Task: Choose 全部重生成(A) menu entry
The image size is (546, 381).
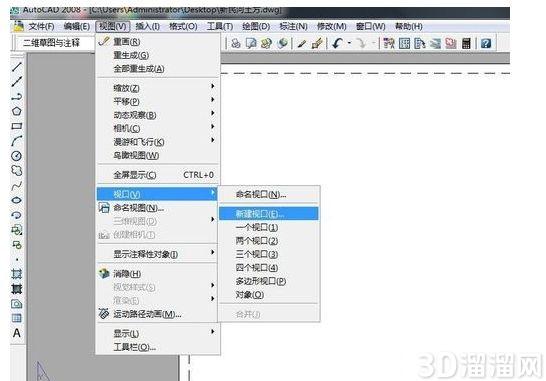Action: pos(158,69)
